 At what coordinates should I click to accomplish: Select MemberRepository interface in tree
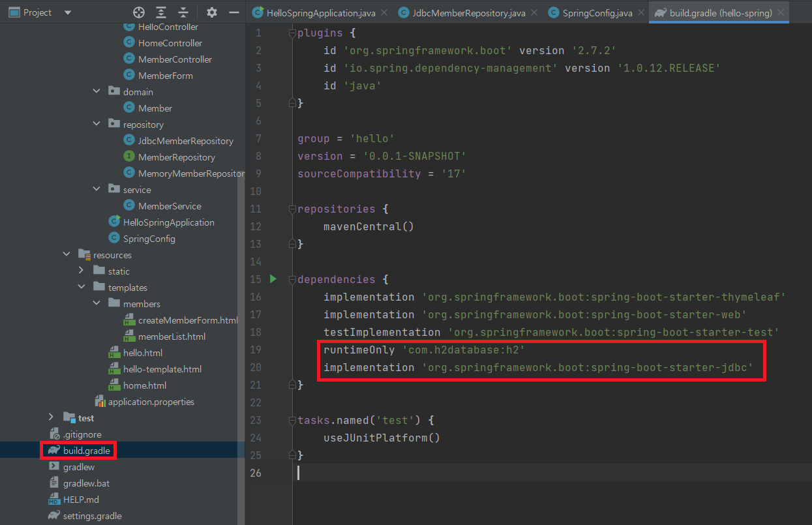pyautogui.click(x=176, y=157)
